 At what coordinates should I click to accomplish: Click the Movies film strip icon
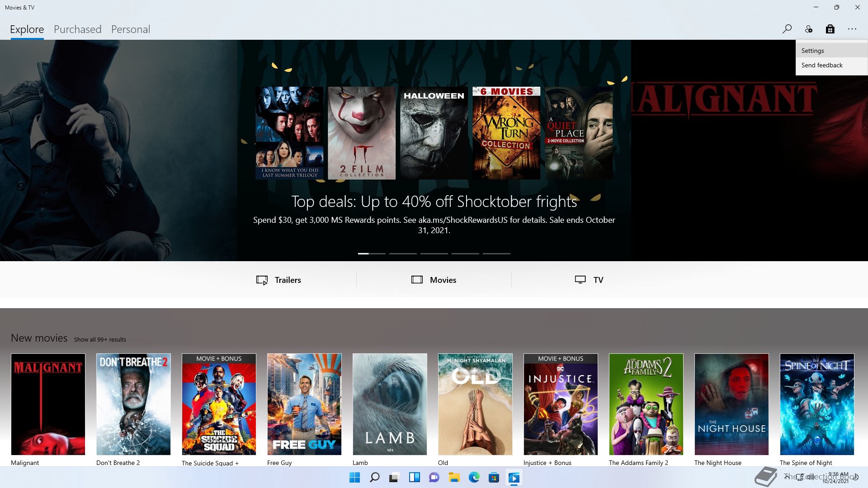point(417,280)
